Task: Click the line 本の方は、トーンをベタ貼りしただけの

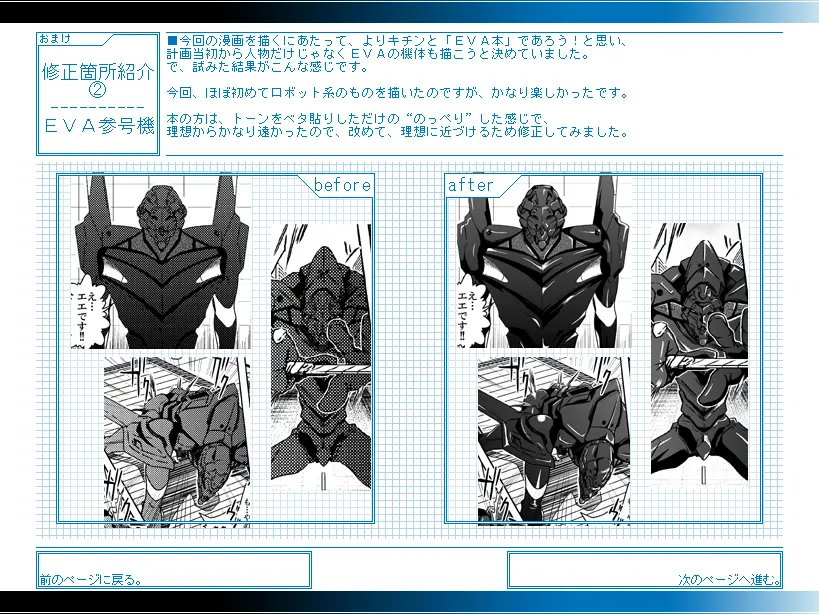Action: 358,119
